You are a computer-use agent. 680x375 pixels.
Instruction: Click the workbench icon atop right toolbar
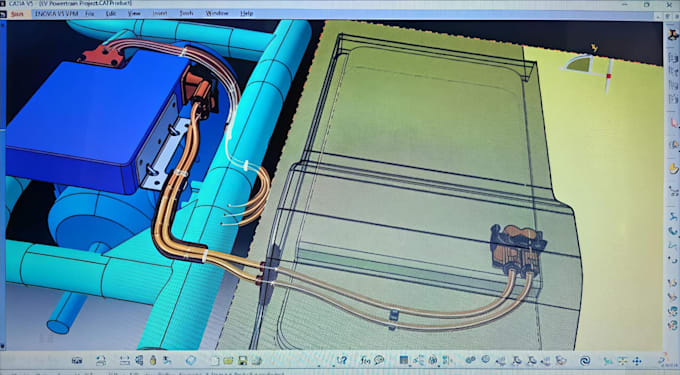click(673, 35)
